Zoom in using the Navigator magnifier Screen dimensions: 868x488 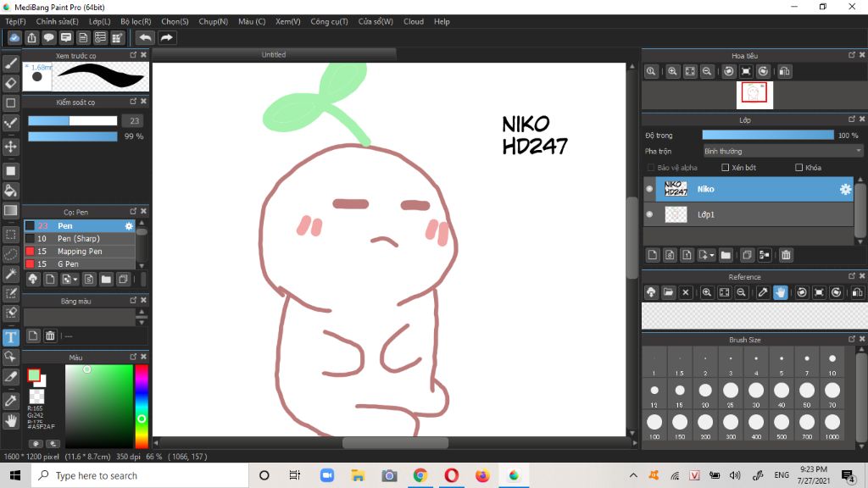[672, 72]
